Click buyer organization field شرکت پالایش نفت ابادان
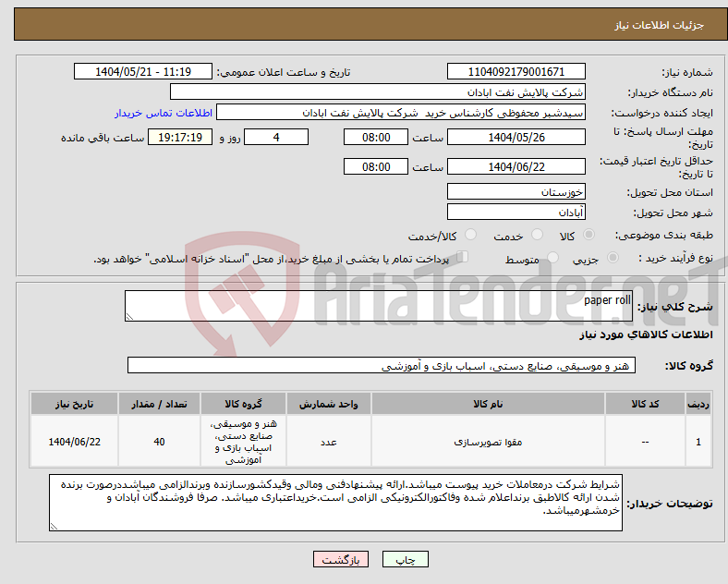Image resolution: width=728 pixels, height=584 pixels. coord(378,91)
